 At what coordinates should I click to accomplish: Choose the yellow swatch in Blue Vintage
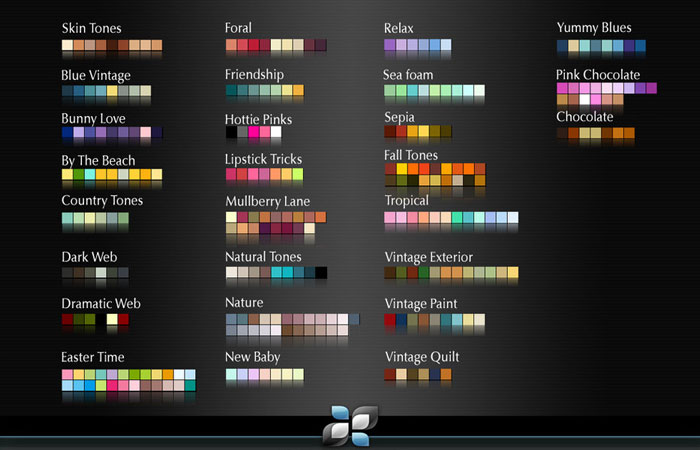pos(112,91)
